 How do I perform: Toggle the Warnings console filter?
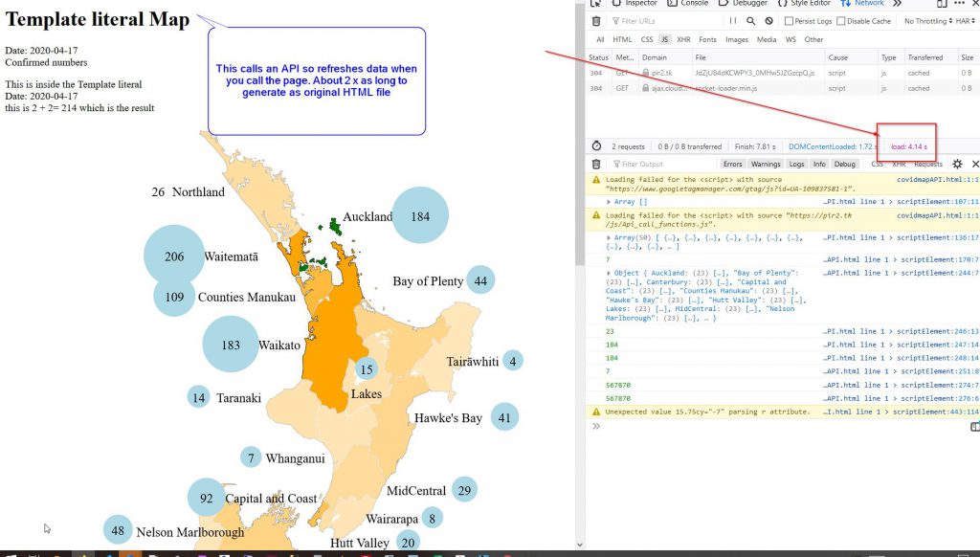point(766,165)
